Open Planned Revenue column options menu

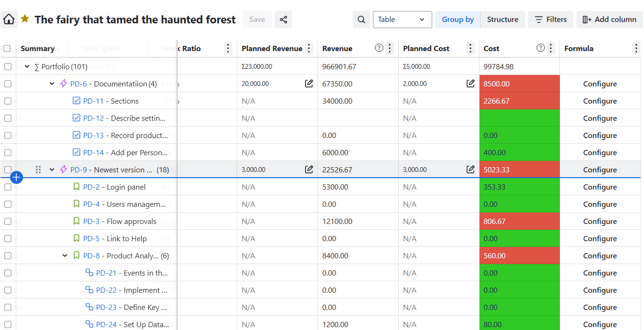pos(309,48)
